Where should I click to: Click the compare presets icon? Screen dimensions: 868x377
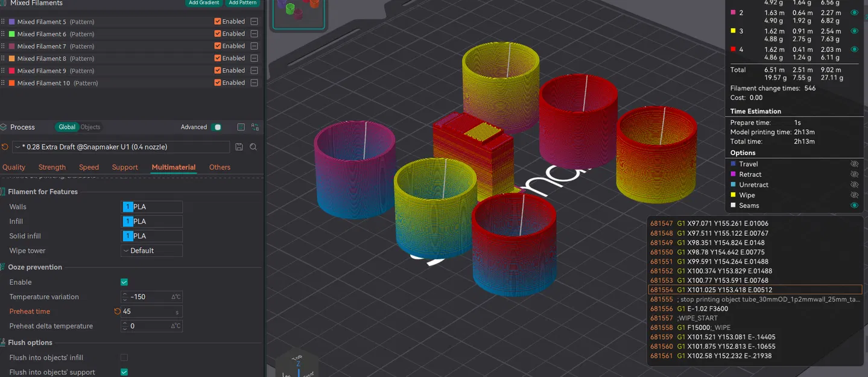pos(255,127)
